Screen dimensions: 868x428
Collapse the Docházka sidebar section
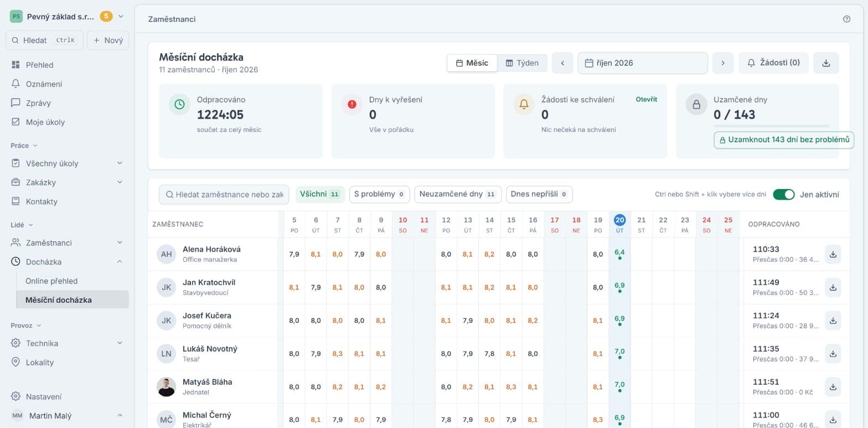(120, 262)
